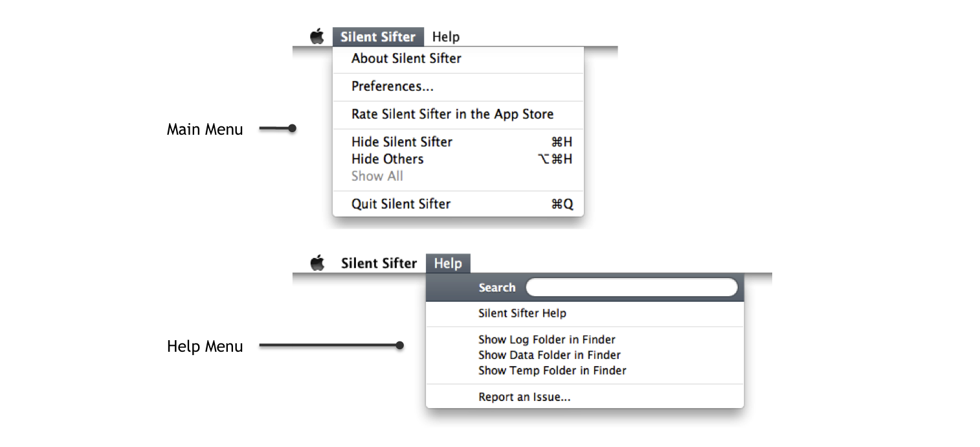Choose Show Temp Folder in Finder

[551, 371]
